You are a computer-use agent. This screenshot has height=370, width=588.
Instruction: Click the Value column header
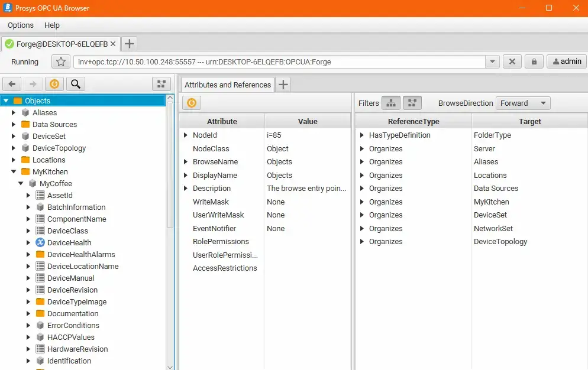308,121
